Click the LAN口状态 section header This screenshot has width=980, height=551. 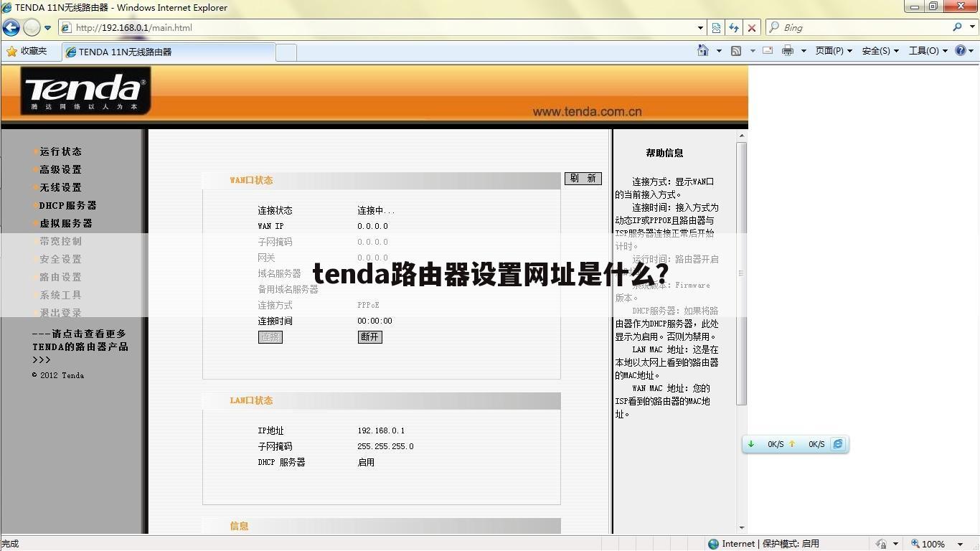[251, 400]
